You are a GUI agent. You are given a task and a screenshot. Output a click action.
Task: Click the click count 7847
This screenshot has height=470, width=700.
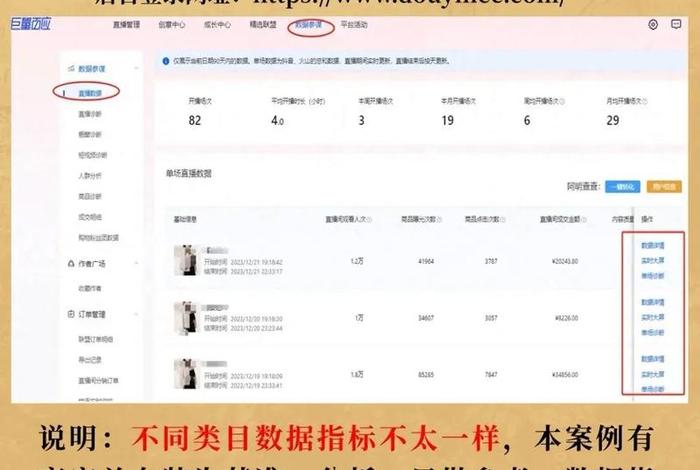491,374
